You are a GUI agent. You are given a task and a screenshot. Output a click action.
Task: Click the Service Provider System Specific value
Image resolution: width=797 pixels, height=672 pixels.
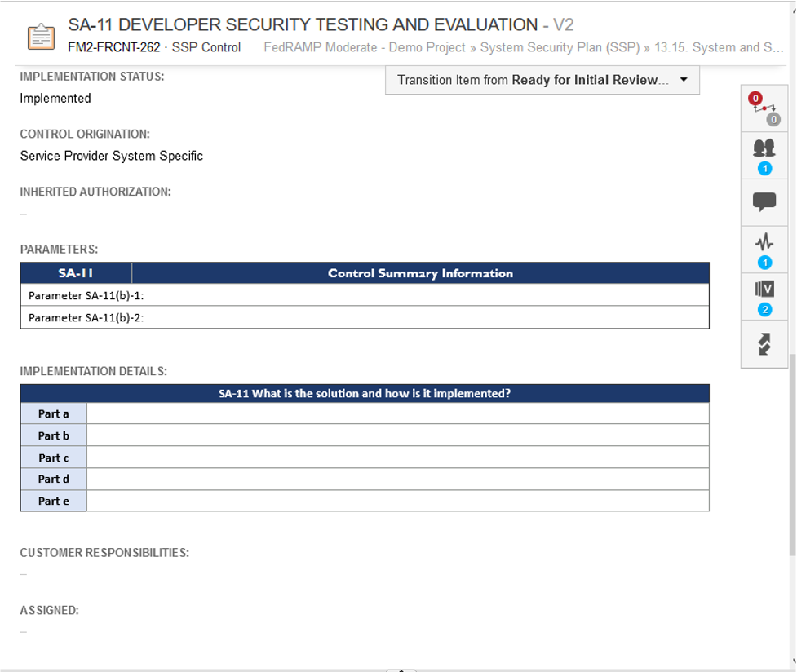(112, 156)
